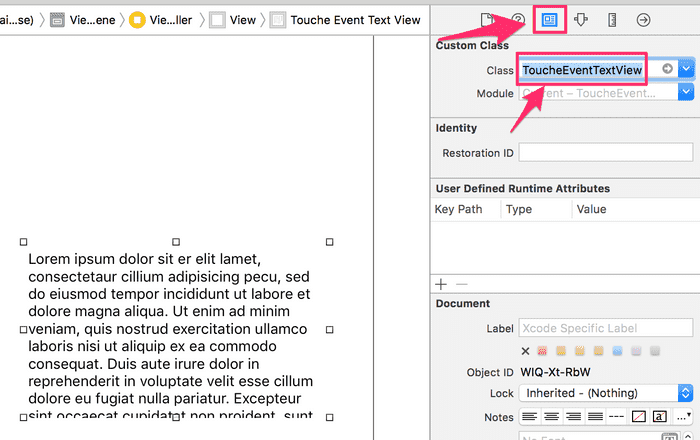Add a user defined runtime attribute
The width and height of the screenshot is (700, 440).
click(441, 285)
